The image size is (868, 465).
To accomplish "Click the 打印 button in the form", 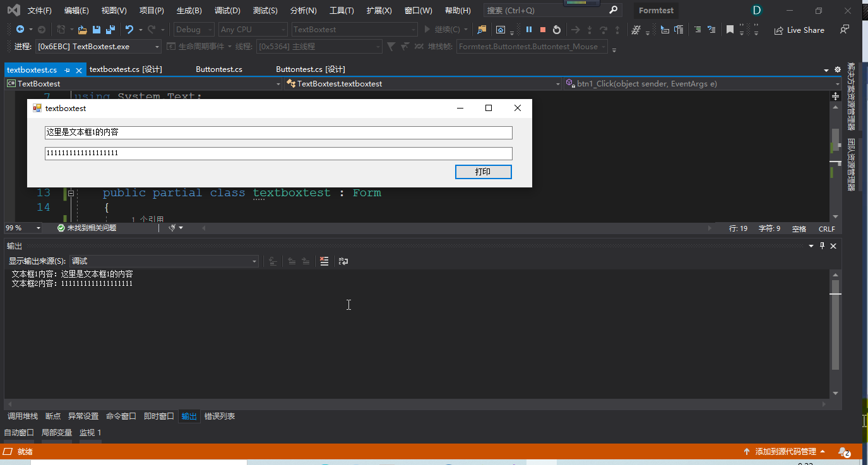I will pyautogui.click(x=483, y=172).
